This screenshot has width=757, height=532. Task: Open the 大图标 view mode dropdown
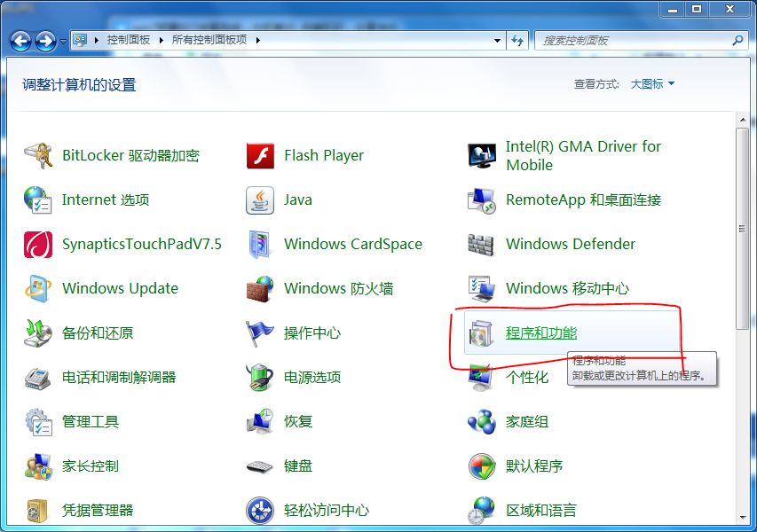[x=652, y=84]
